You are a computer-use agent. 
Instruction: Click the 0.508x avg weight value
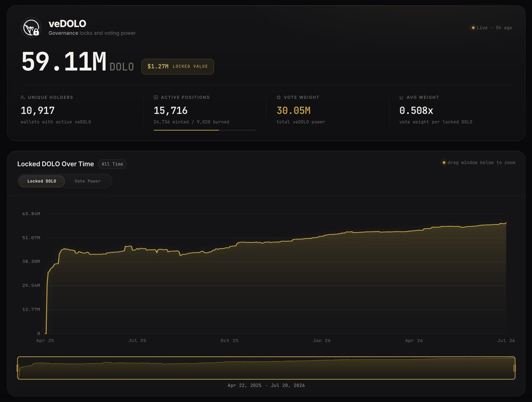point(416,110)
